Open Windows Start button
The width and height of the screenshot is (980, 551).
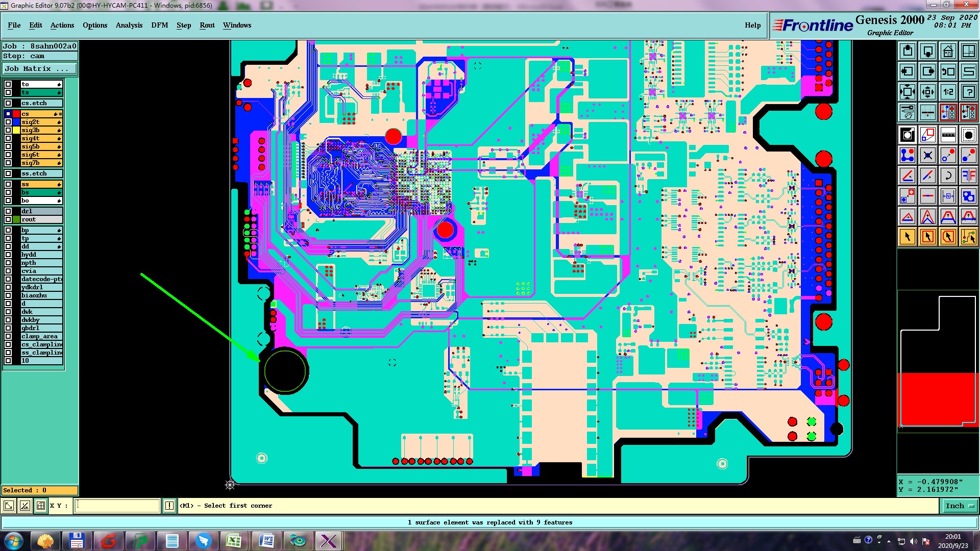point(14,541)
